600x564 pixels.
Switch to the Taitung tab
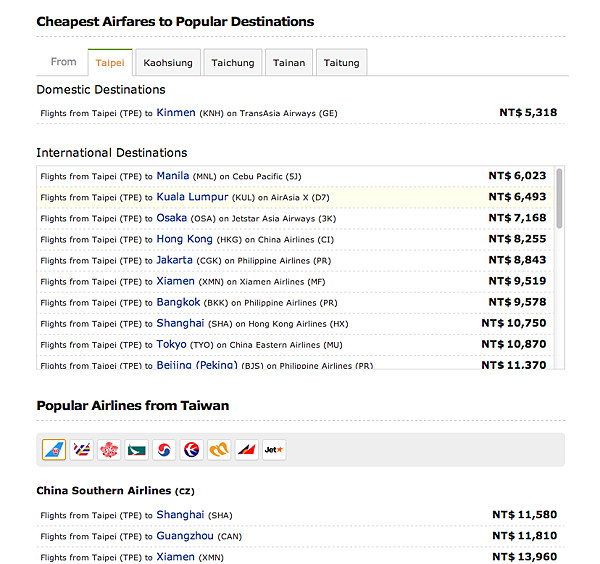point(341,63)
